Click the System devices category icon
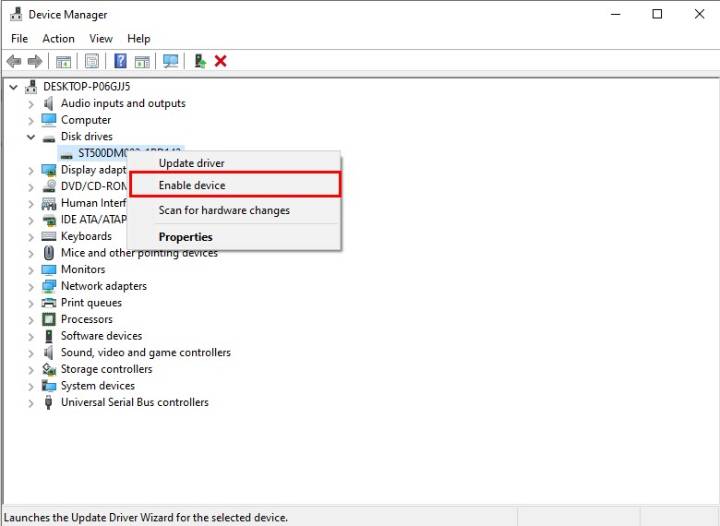Screen dimensions: 720x526 49,386
